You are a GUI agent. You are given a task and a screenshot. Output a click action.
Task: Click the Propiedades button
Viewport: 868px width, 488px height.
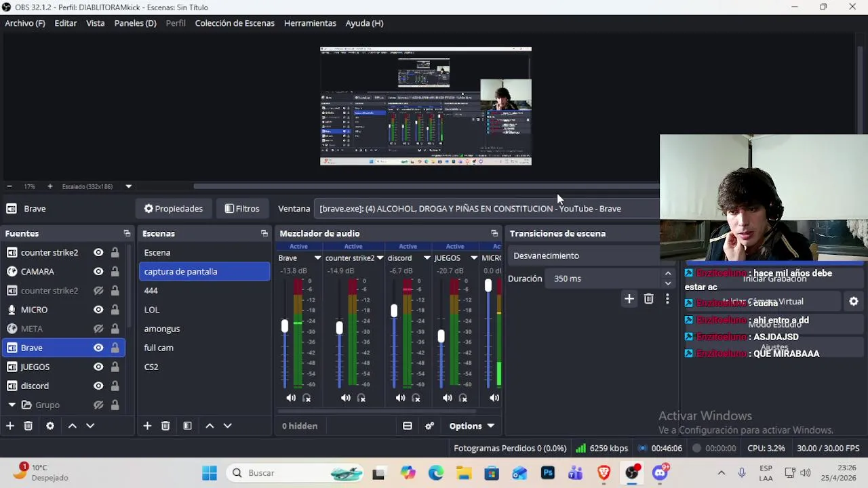click(x=174, y=209)
